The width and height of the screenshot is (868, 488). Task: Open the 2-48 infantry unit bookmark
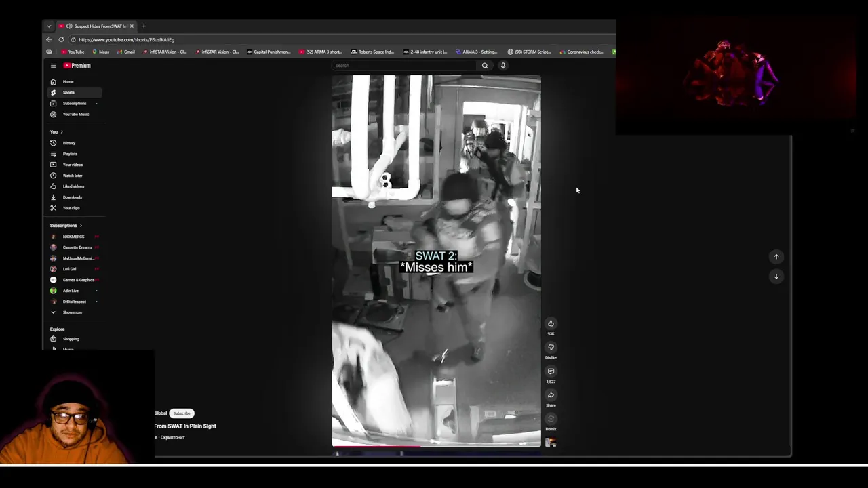[x=425, y=52]
